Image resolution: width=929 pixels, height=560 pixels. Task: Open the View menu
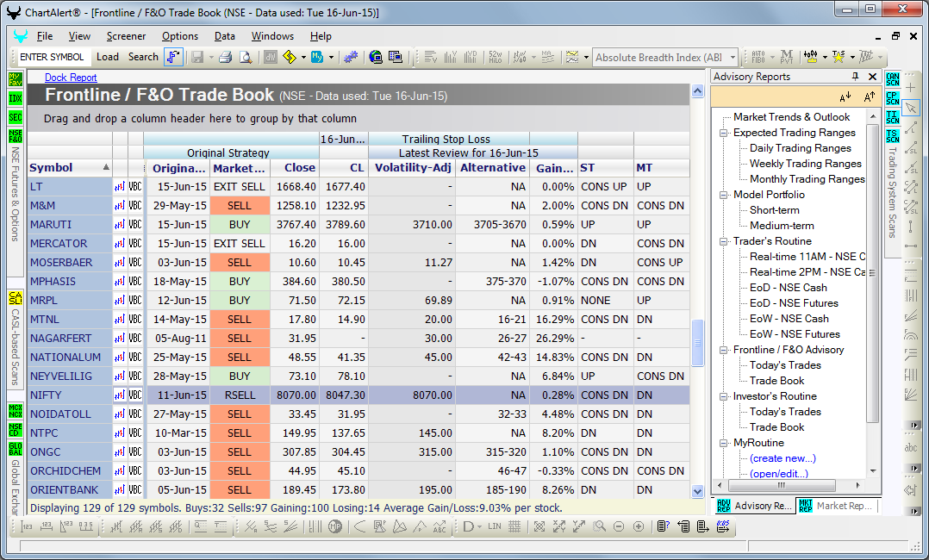point(79,36)
